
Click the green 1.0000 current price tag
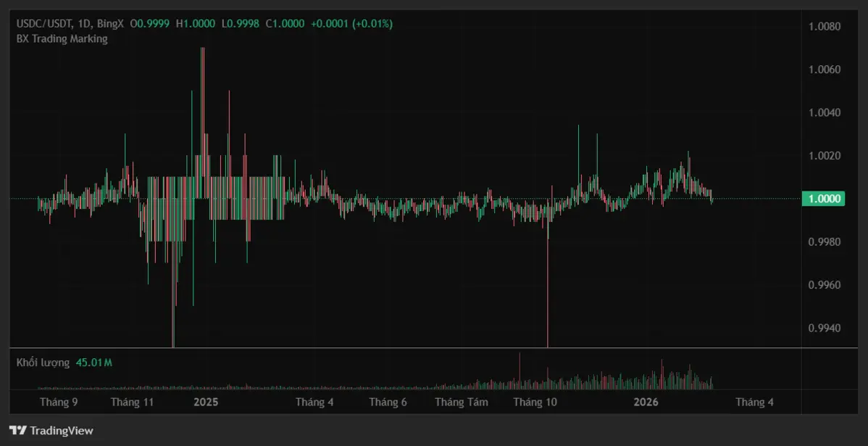(823, 199)
